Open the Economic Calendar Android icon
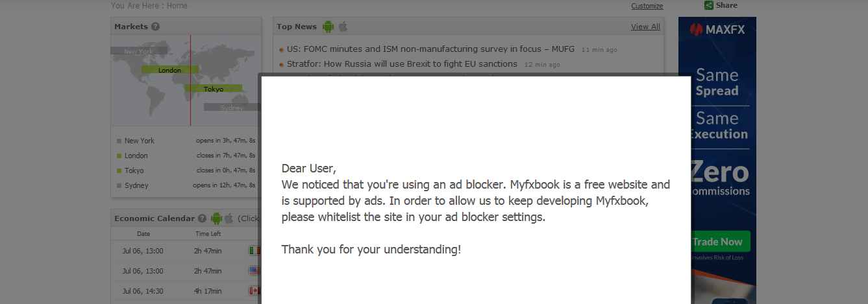The height and width of the screenshot is (304, 868). (216, 218)
